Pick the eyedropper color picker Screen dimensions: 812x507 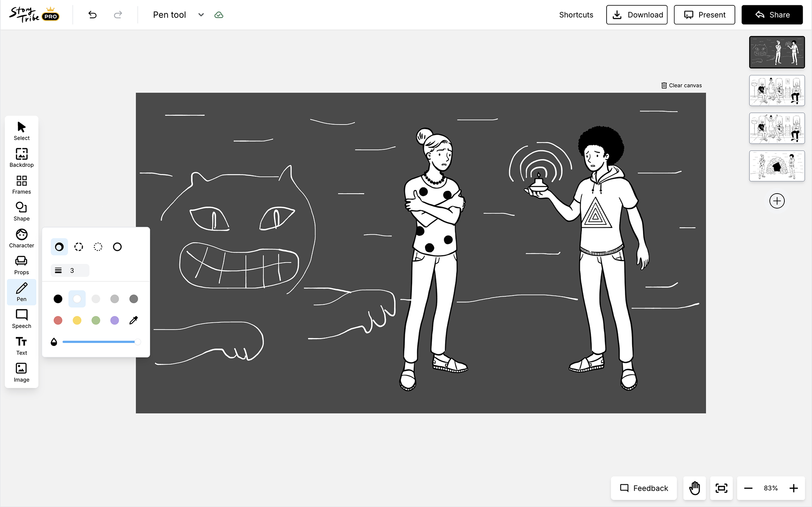coord(134,320)
